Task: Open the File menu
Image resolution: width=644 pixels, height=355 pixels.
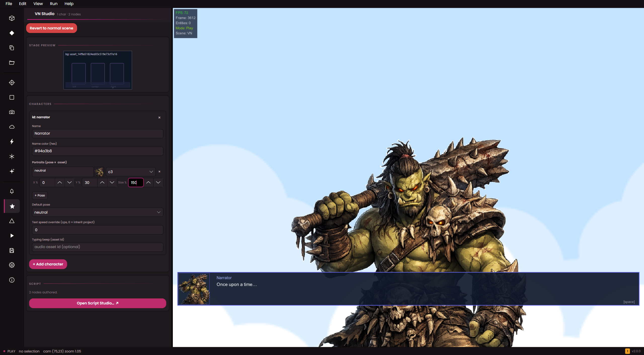Action: click(x=9, y=4)
